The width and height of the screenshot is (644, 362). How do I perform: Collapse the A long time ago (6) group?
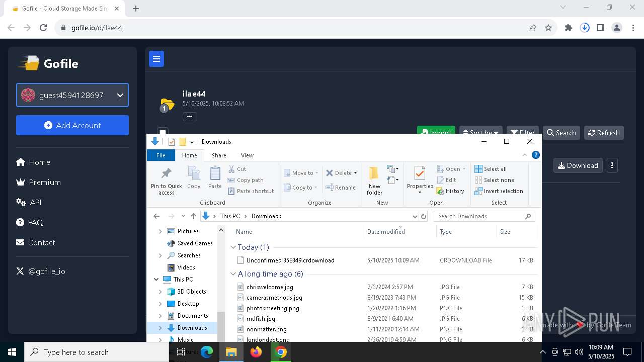point(233,274)
